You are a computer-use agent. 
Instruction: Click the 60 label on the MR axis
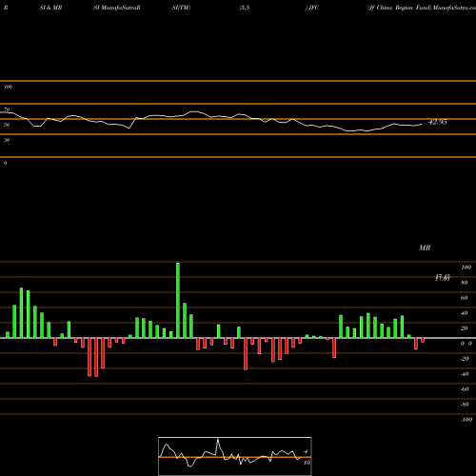coord(464,298)
